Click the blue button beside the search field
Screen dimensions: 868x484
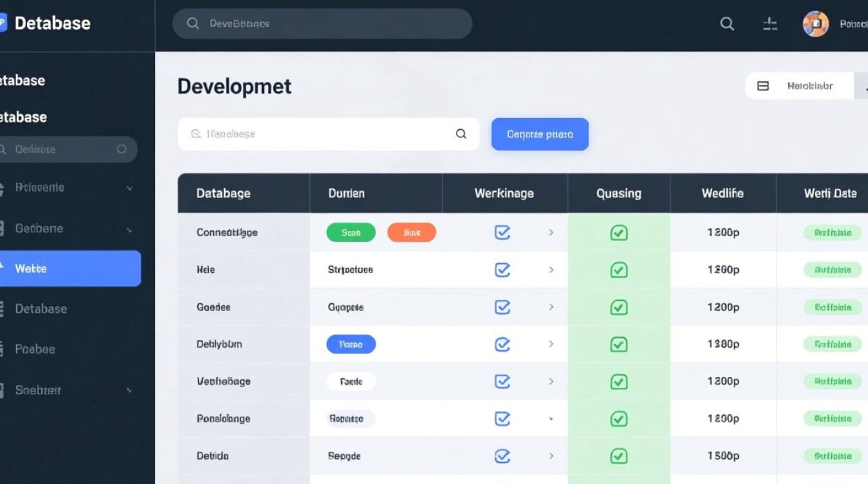coord(540,134)
